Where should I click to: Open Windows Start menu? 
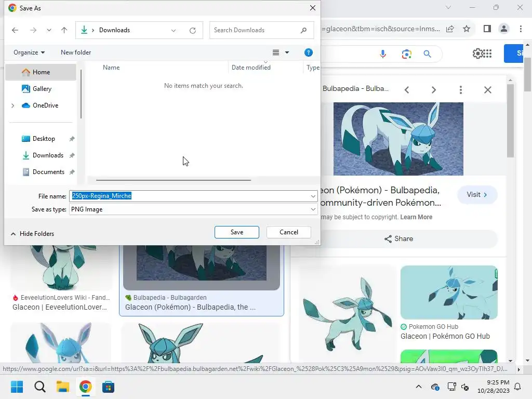[17, 387]
